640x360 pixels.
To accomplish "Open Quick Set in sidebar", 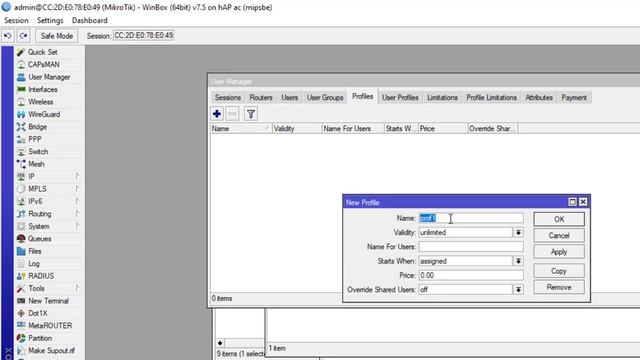I will pos(42,52).
